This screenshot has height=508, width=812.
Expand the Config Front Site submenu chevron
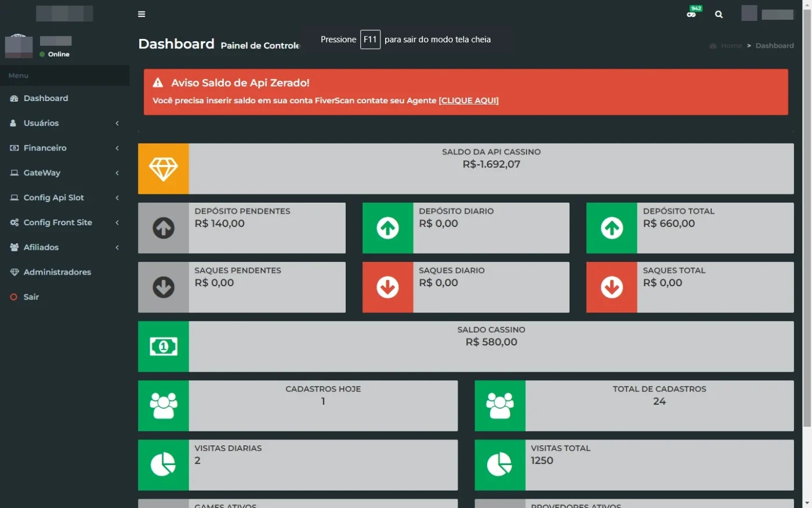(117, 222)
